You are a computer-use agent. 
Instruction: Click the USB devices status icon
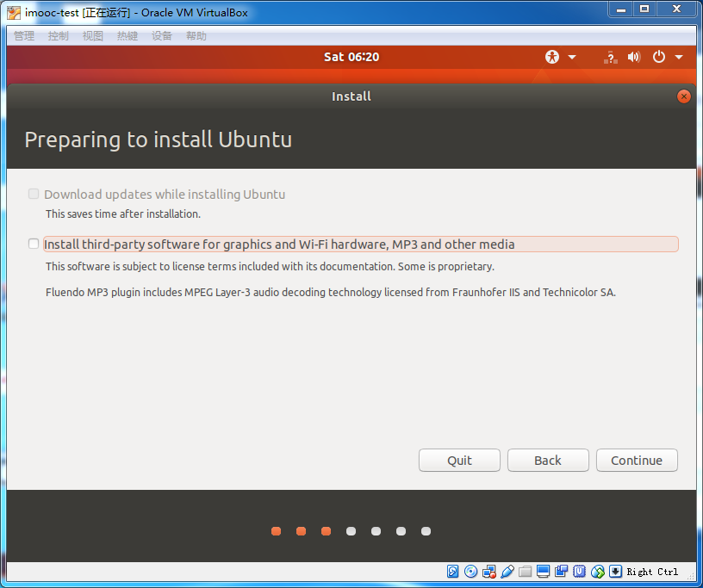coord(507,572)
